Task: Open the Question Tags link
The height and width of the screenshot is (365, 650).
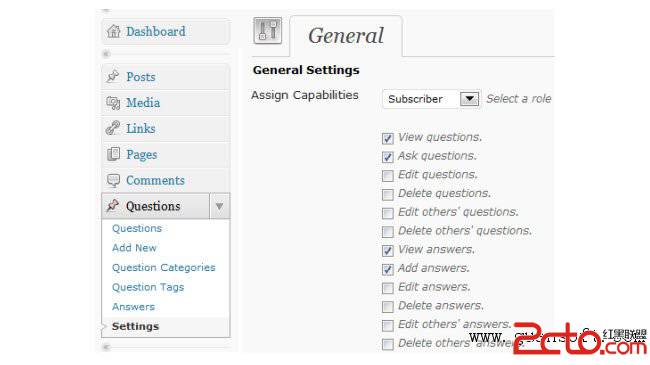Action: point(148,287)
